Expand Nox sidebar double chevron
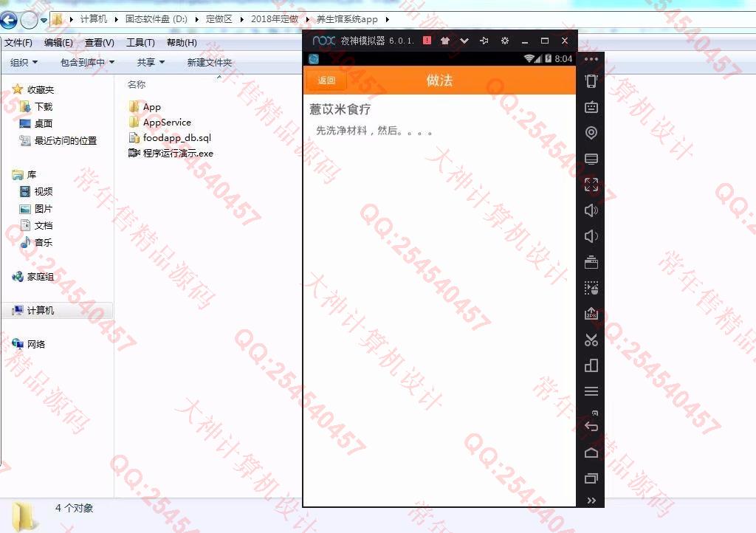This screenshot has width=756, height=533. 591,501
